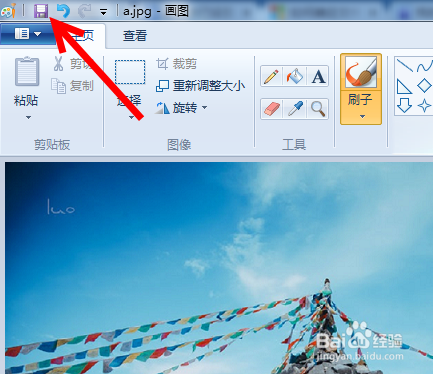Pick the straight line shape

[x=405, y=65]
